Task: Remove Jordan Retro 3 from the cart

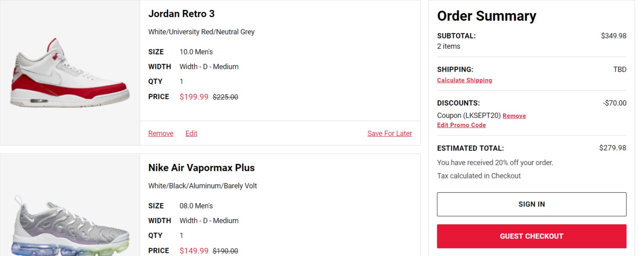Action: click(x=161, y=133)
